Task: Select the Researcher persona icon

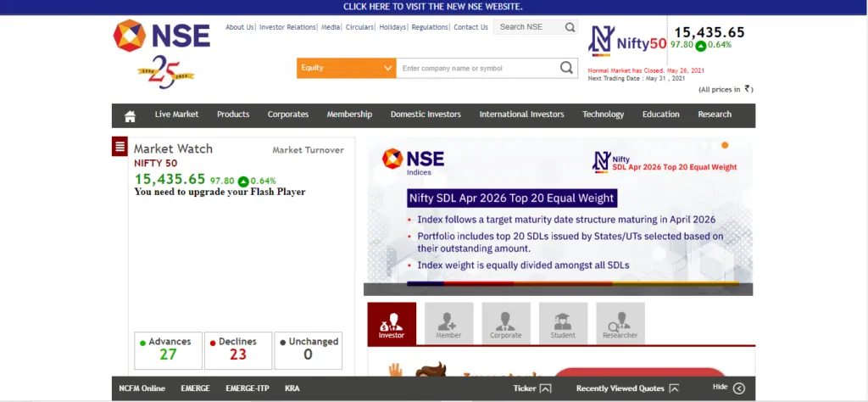Action: pos(620,323)
